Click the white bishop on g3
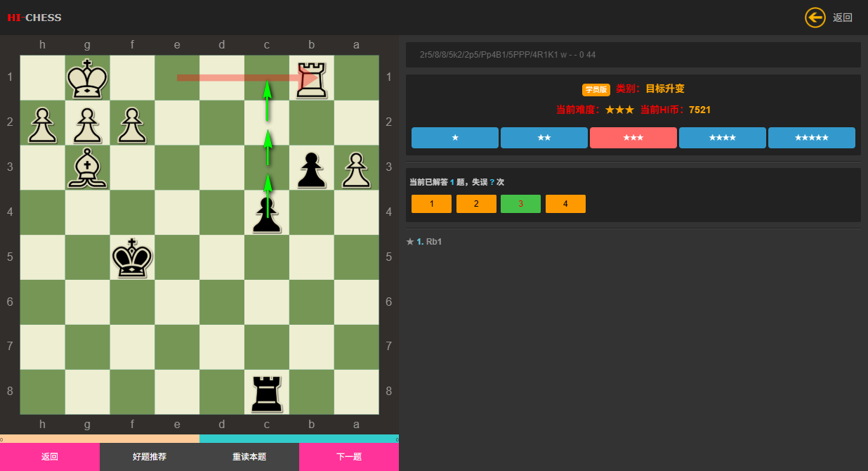Screen dimensions: 868x471 click(x=87, y=168)
